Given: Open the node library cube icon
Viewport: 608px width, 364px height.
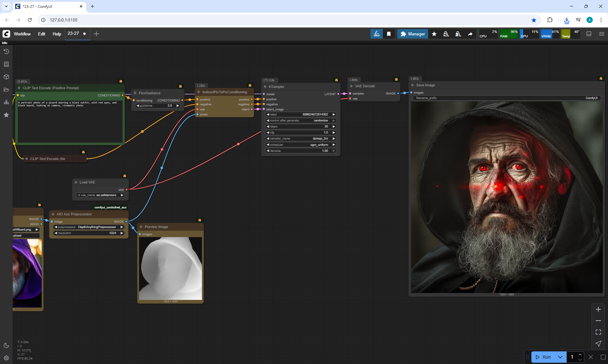Looking at the screenshot, I should click(x=6, y=77).
